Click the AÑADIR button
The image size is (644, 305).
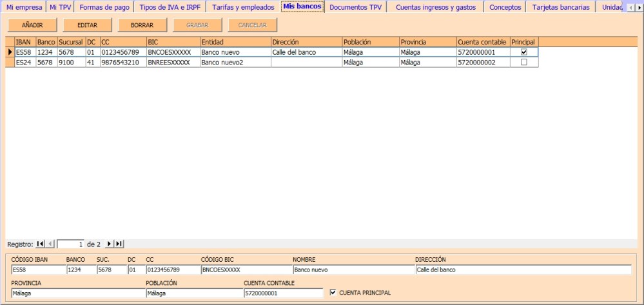click(32, 25)
